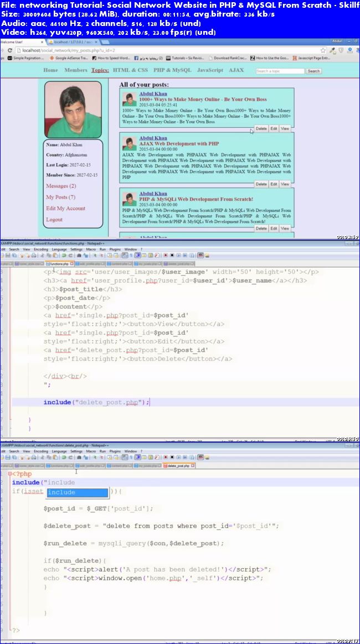
Task: Switch to the 'Welcome User!' browser tab
Action: (22, 41)
